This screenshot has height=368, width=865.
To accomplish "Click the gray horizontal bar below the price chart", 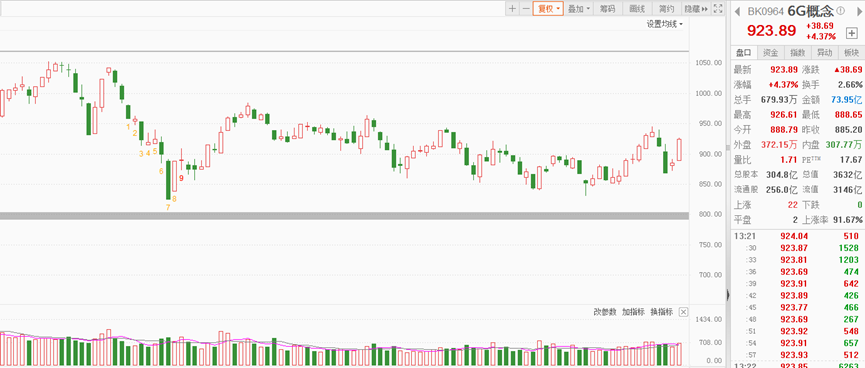I will (x=345, y=216).
